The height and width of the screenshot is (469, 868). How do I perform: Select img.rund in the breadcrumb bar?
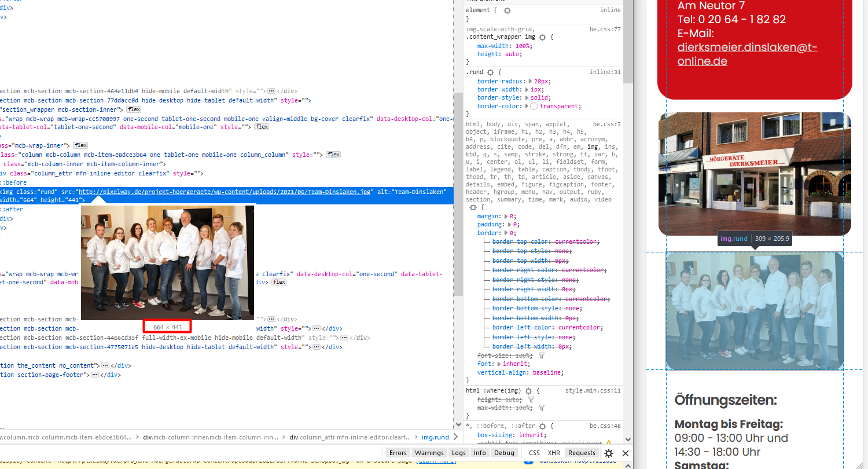click(x=435, y=437)
